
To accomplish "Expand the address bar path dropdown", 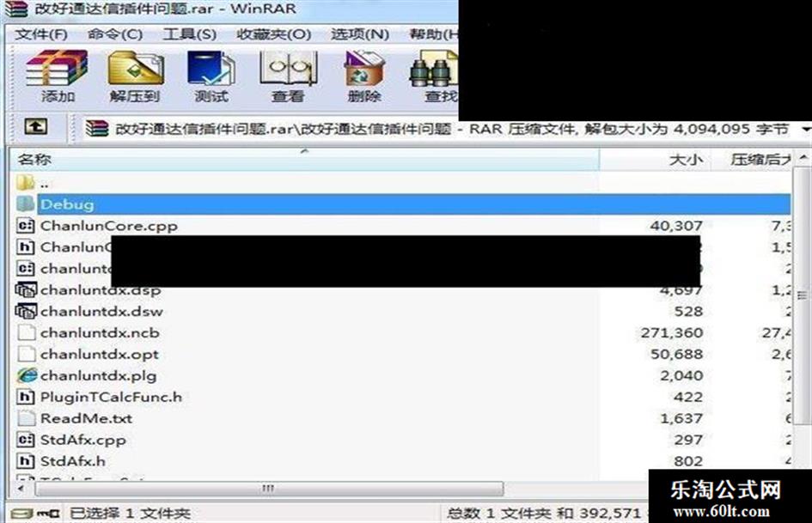I will click(805, 129).
